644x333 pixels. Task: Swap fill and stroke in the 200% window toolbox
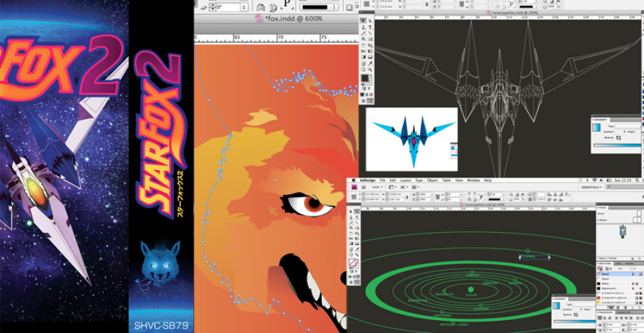371,75
